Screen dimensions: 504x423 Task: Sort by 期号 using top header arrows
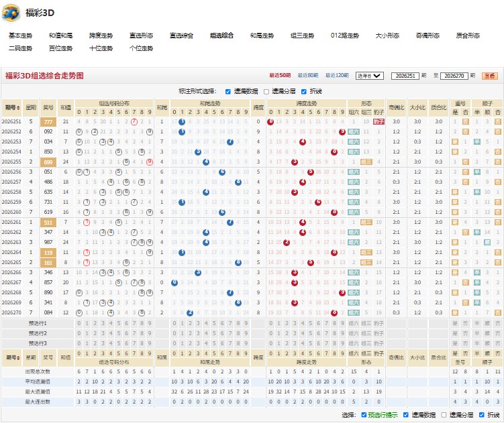[18, 108]
